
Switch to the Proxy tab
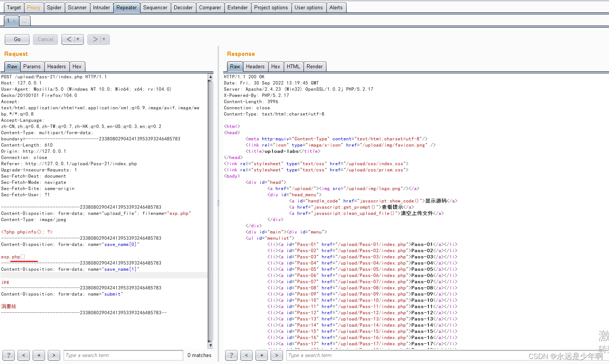(34, 7)
